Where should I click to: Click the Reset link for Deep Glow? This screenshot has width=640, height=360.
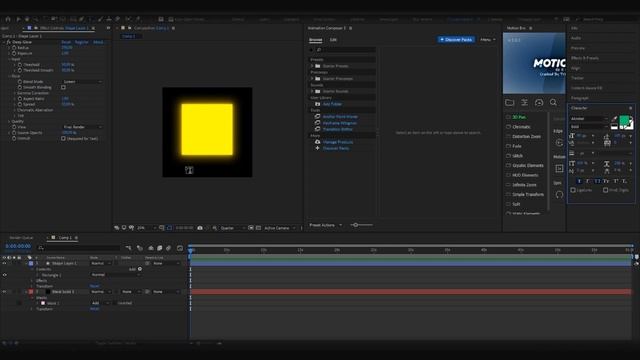coord(66,42)
